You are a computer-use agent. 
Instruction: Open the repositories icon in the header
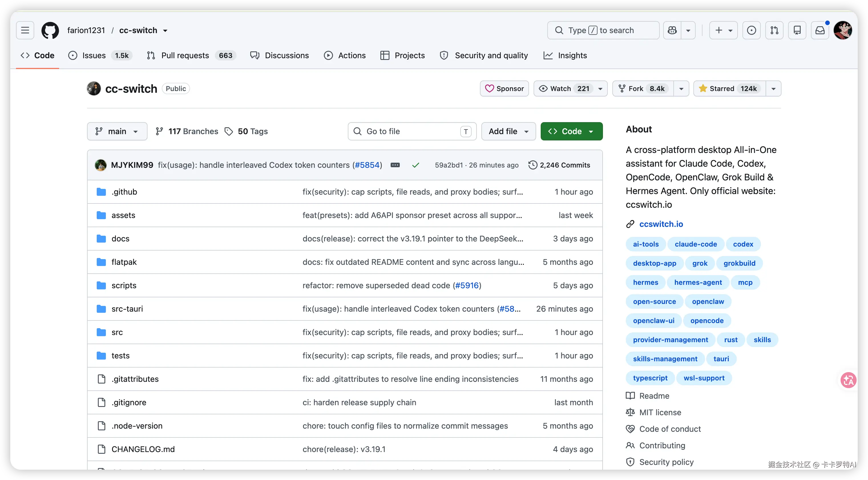(797, 30)
